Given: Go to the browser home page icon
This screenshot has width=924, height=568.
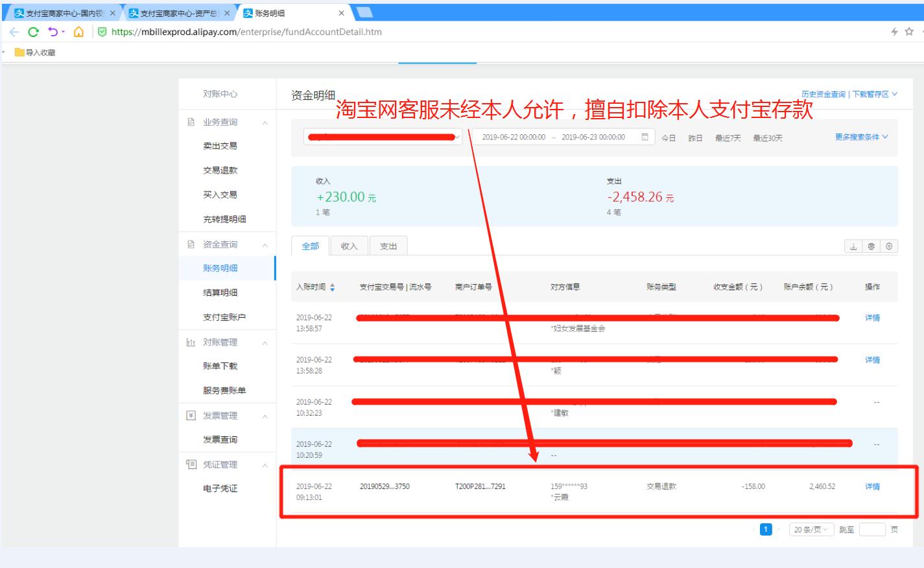Looking at the screenshot, I should (78, 32).
